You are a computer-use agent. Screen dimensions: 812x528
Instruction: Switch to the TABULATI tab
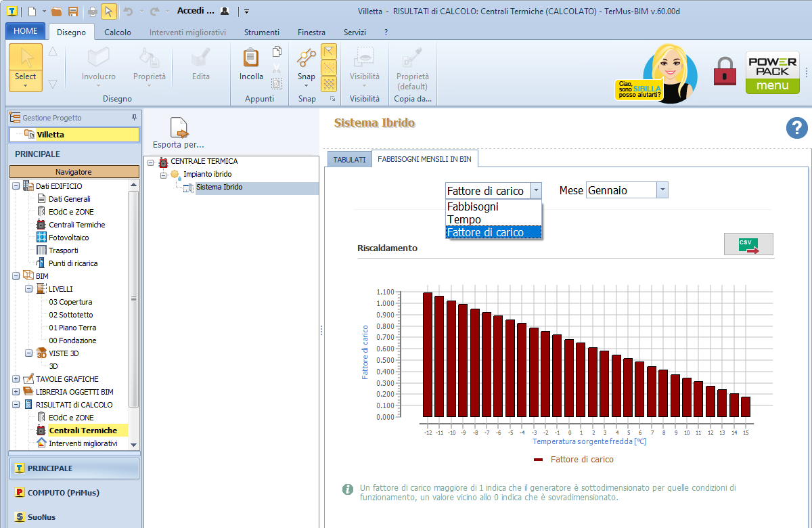tap(349, 160)
